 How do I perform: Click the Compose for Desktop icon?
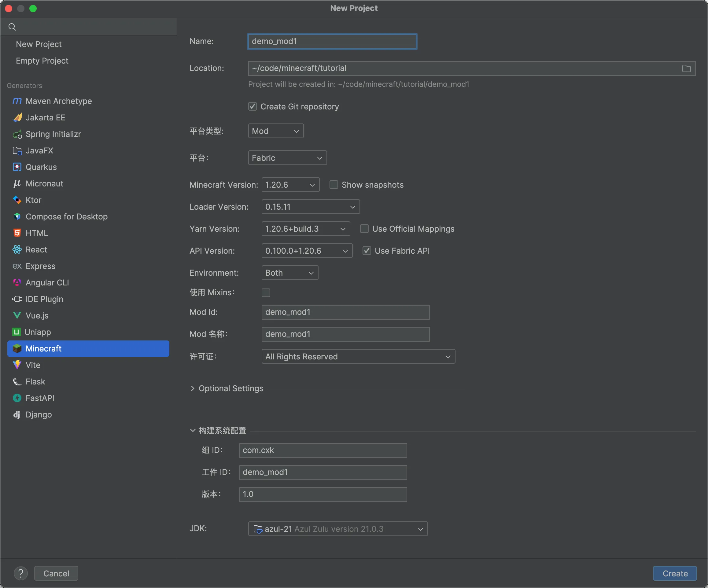17,217
